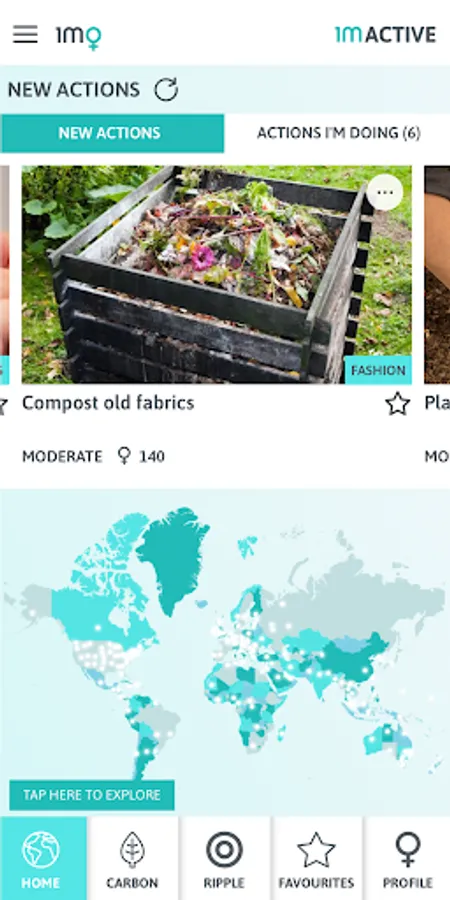Image resolution: width=450 pixels, height=900 pixels.
Task: Switch to Actions I'm Doing tab
Action: [338, 133]
